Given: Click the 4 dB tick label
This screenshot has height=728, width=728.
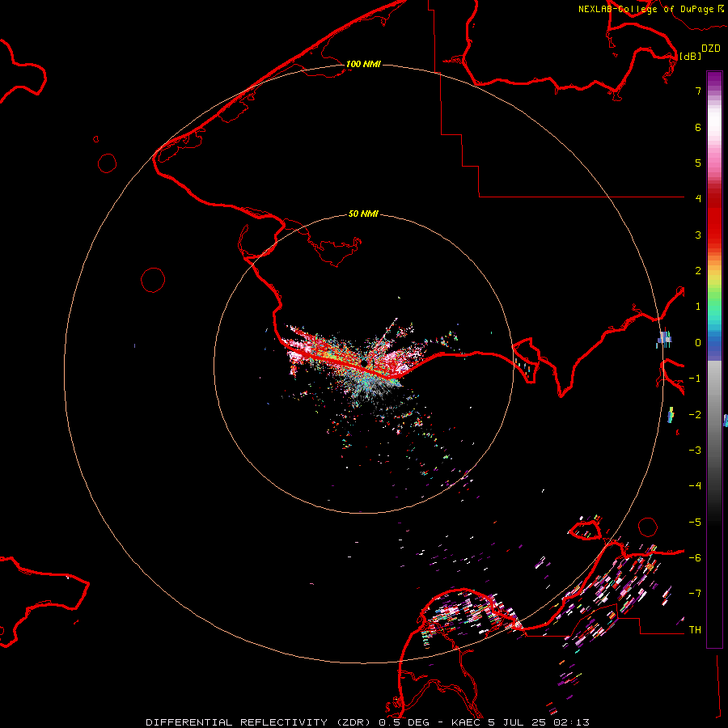Looking at the screenshot, I should 698,199.
